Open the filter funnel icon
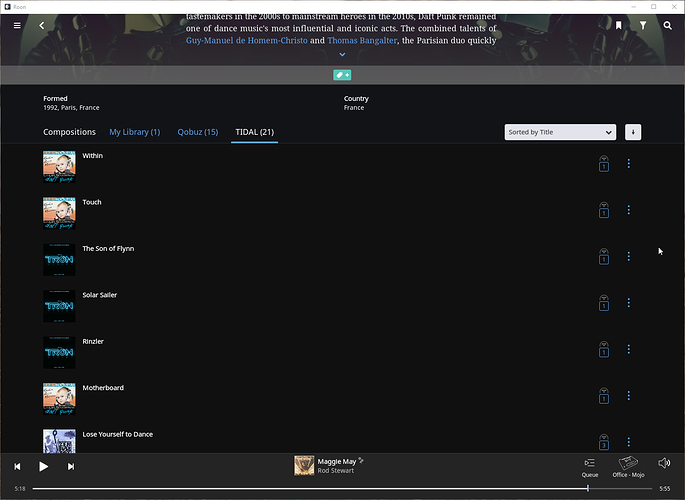 [643, 26]
